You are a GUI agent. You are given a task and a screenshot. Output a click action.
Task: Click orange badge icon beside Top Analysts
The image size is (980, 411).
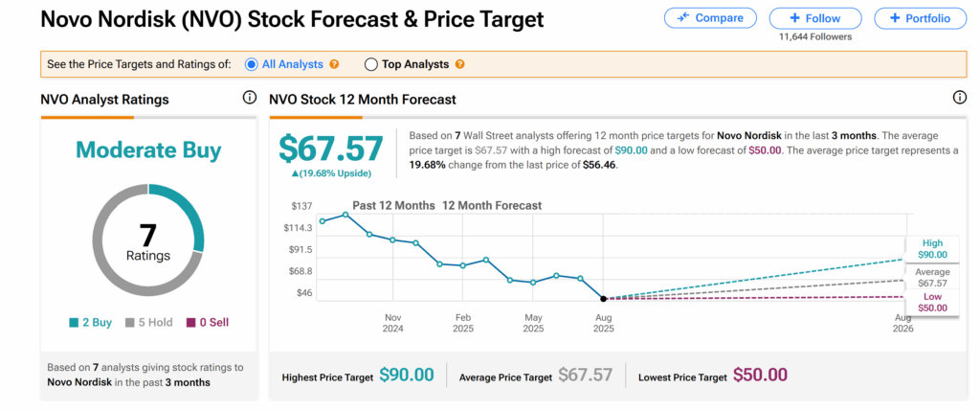coord(460,64)
